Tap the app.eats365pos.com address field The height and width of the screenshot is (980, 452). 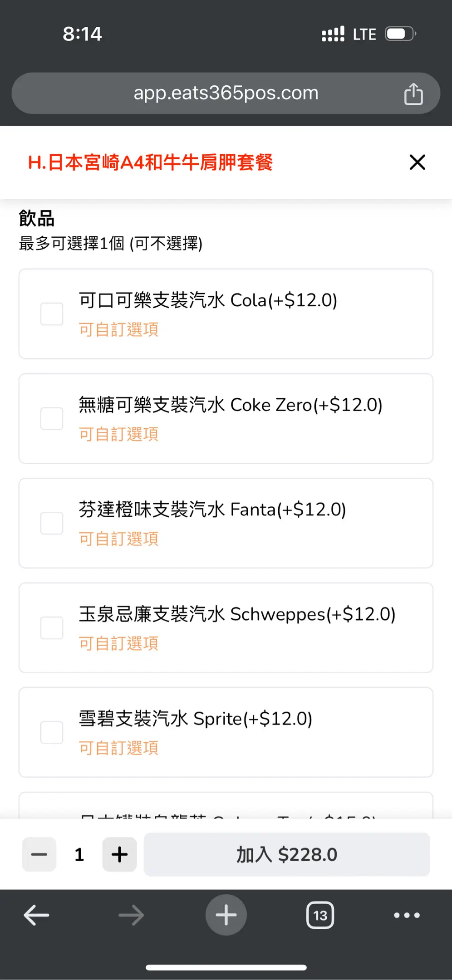point(226,93)
